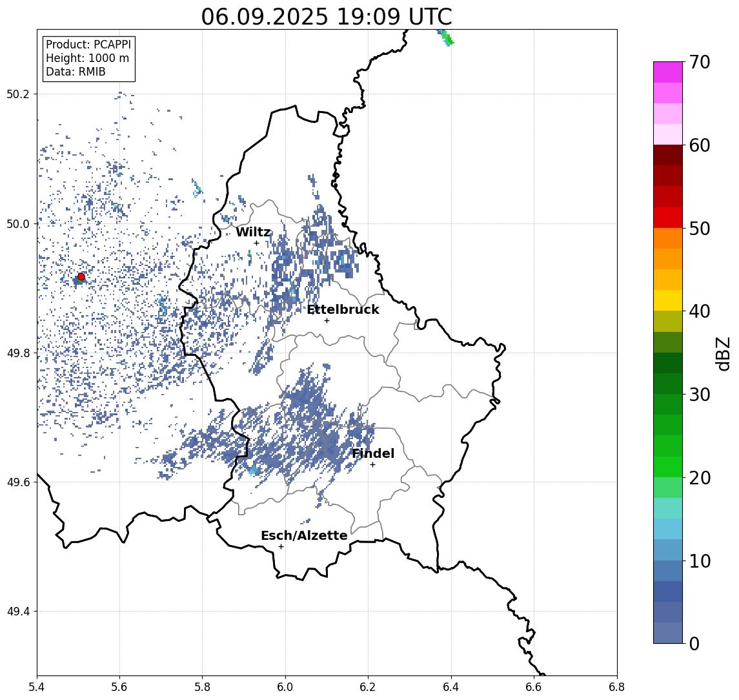Click the 5.6 longitude tick label
The height and width of the screenshot is (700, 739).
coord(119,687)
